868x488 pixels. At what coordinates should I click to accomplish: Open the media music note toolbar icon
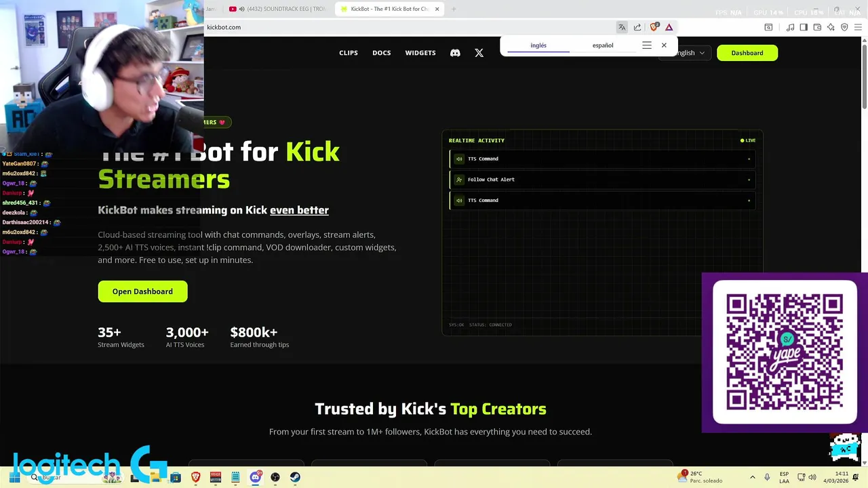790,27
